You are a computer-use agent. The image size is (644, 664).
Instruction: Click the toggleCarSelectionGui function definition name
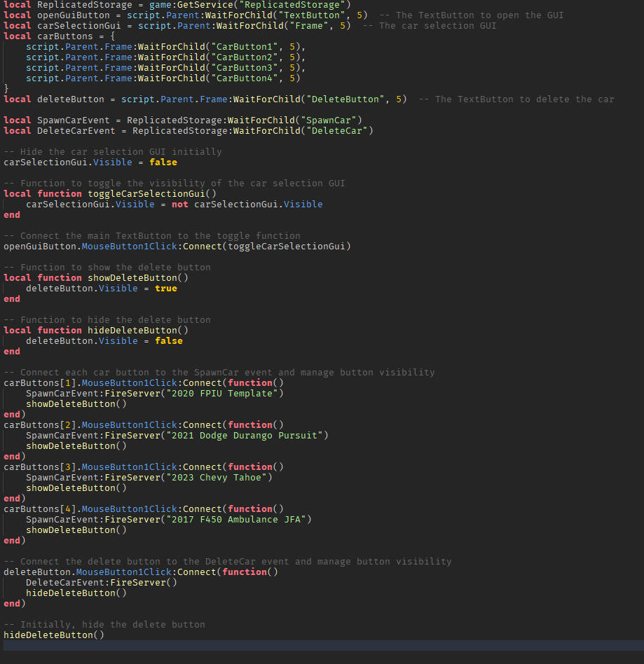pyautogui.click(x=146, y=193)
